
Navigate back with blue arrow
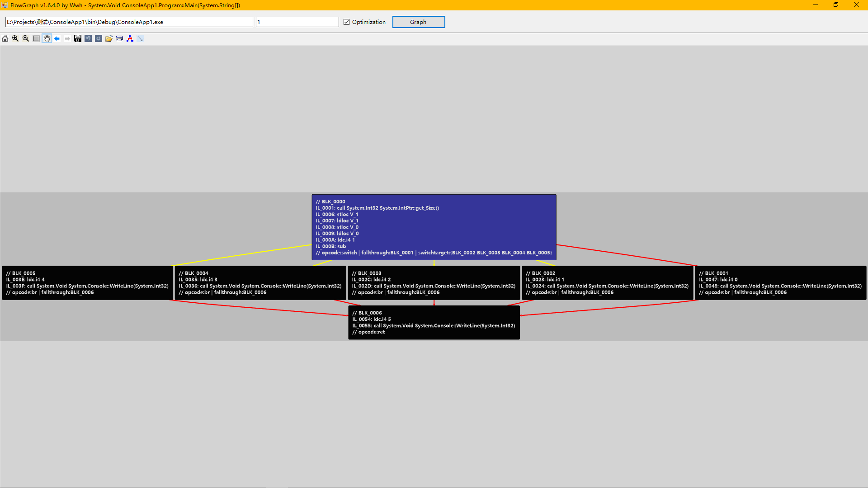point(57,39)
